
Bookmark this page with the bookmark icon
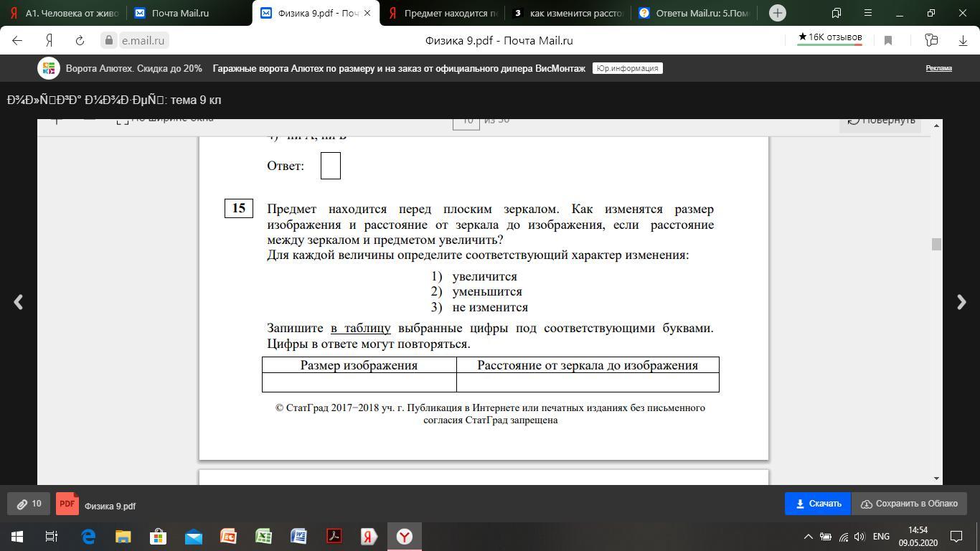coord(888,41)
